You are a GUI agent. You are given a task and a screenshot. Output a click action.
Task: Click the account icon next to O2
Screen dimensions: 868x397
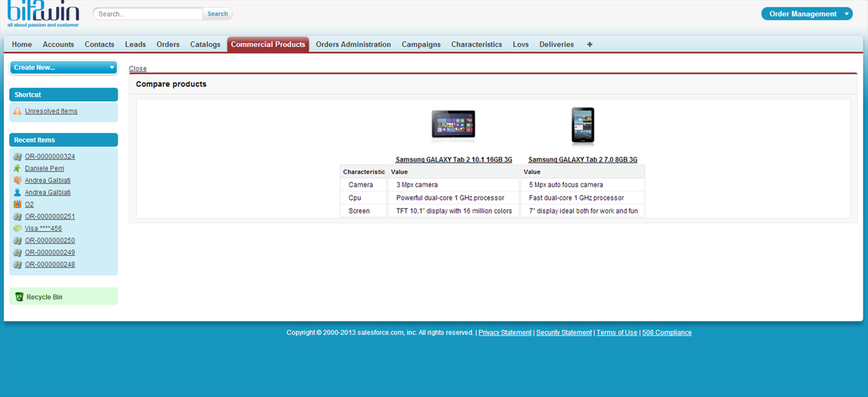pyautogui.click(x=17, y=204)
